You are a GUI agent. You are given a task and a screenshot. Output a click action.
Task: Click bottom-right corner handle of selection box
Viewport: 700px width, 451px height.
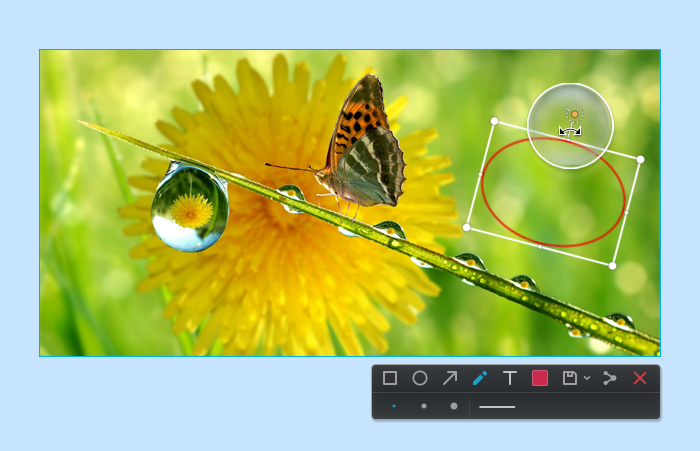click(612, 266)
